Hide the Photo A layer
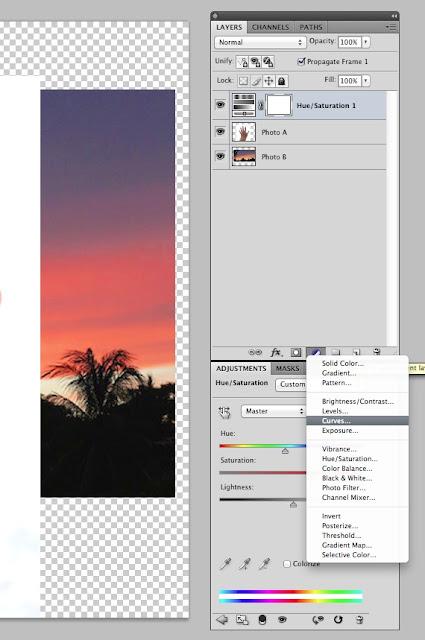Screen dimensions: 425x640 (220, 131)
